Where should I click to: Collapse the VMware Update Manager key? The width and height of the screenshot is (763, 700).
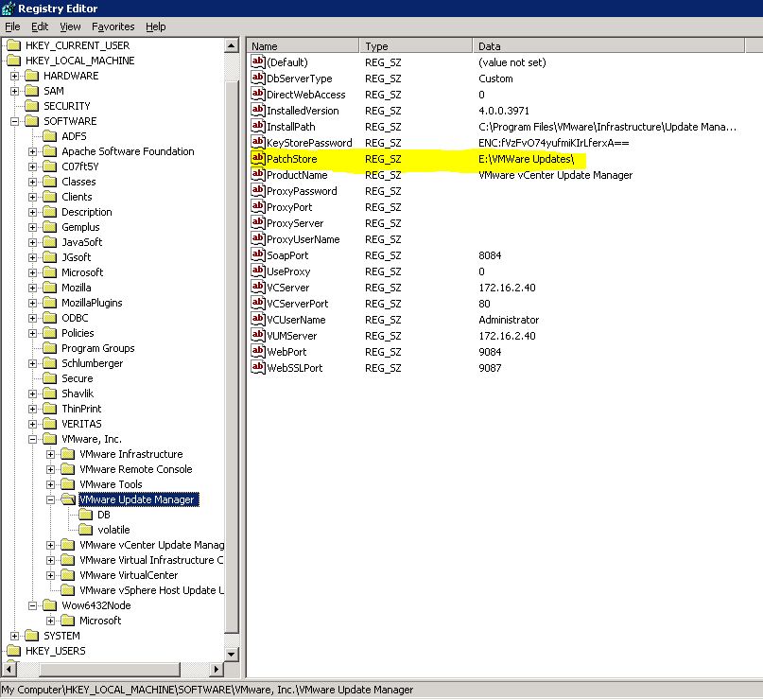tap(51, 499)
